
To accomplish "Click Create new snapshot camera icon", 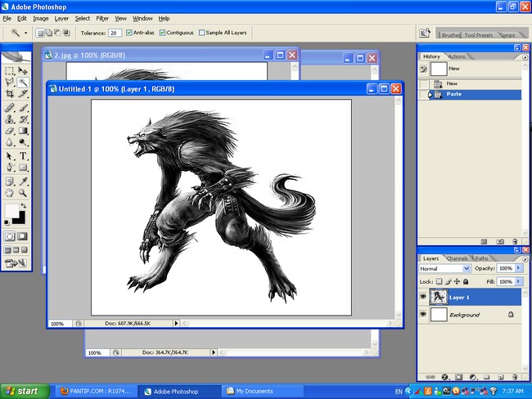I will [500, 242].
